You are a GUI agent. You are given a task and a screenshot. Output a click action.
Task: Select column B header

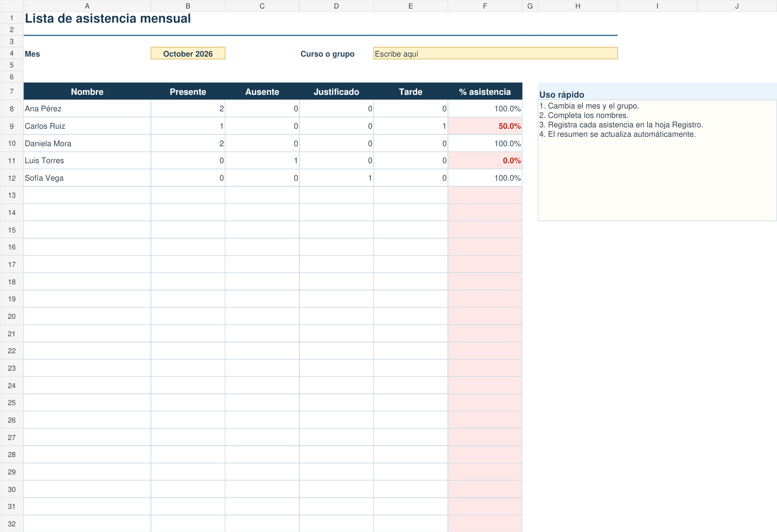(188, 6)
